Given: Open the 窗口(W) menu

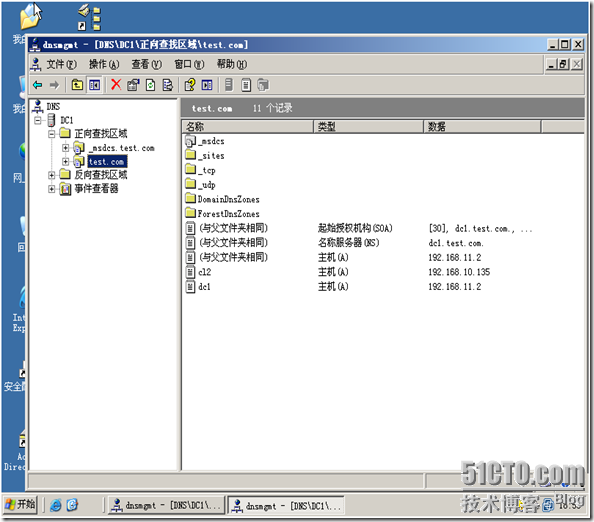Looking at the screenshot, I should (x=189, y=64).
